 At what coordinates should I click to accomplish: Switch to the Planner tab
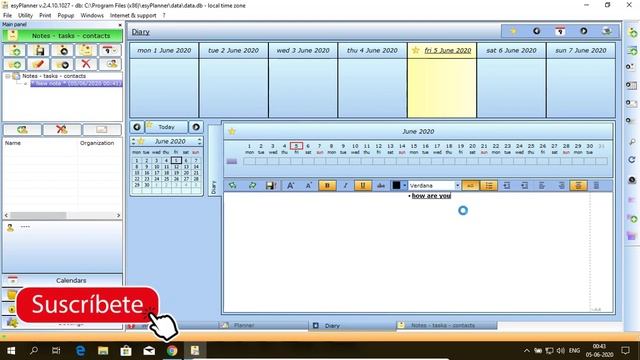coord(244,325)
